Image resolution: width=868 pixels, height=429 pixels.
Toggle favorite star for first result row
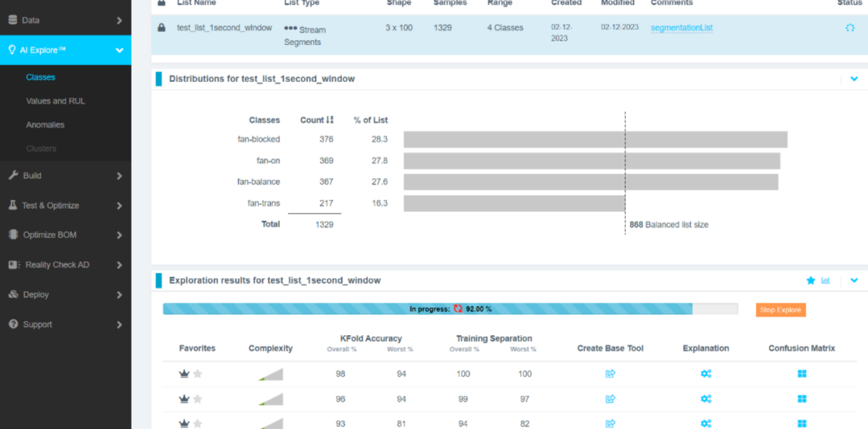pyautogui.click(x=198, y=374)
